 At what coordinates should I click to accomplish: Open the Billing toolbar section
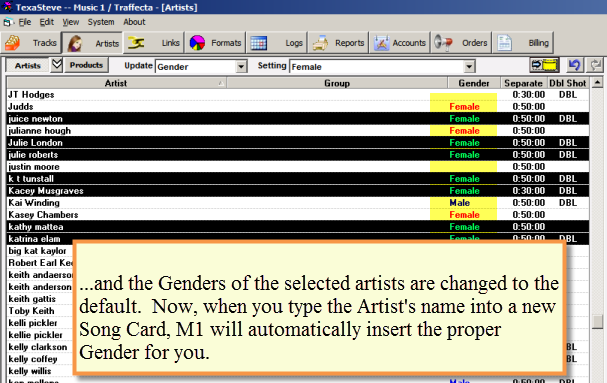click(x=523, y=43)
